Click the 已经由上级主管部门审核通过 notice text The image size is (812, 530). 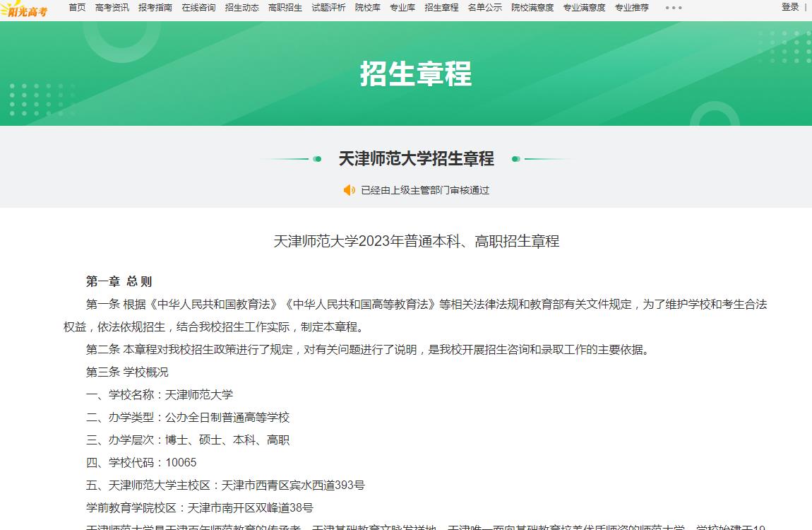425,190
